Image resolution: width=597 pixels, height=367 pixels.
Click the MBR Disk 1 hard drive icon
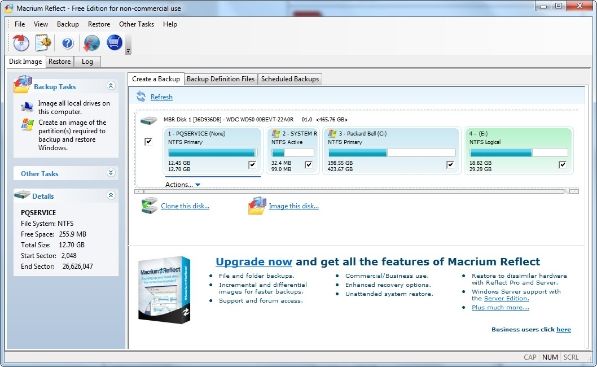click(x=148, y=121)
